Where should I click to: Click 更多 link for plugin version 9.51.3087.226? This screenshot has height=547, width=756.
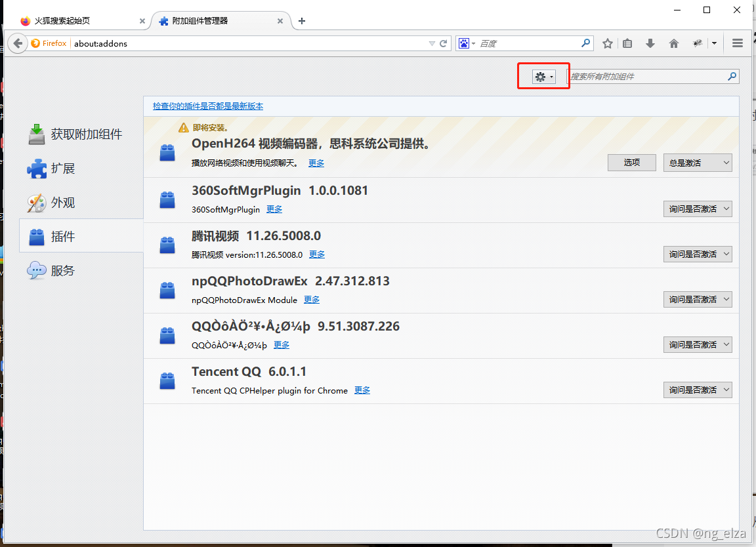(x=282, y=345)
